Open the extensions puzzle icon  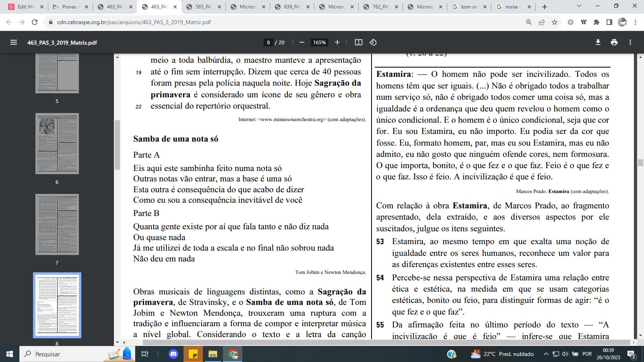pyautogui.click(x=597, y=22)
